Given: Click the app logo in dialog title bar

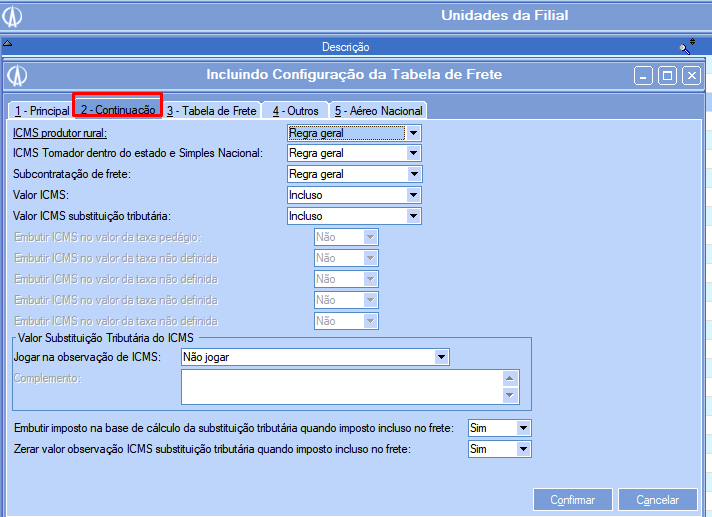Looking at the screenshot, I should pos(17,75).
